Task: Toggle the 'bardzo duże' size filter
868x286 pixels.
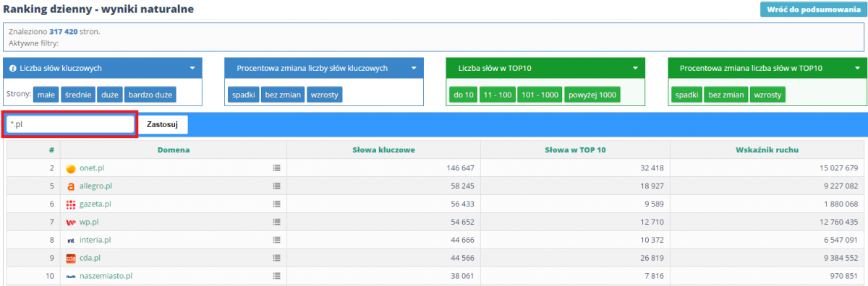Action: (x=150, y=95)
